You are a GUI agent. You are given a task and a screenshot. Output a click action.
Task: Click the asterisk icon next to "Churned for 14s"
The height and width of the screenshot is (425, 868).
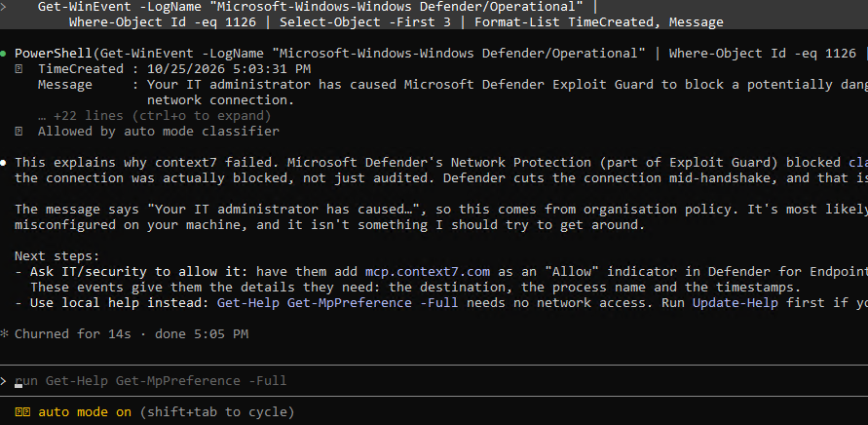(x=4, y=334)
